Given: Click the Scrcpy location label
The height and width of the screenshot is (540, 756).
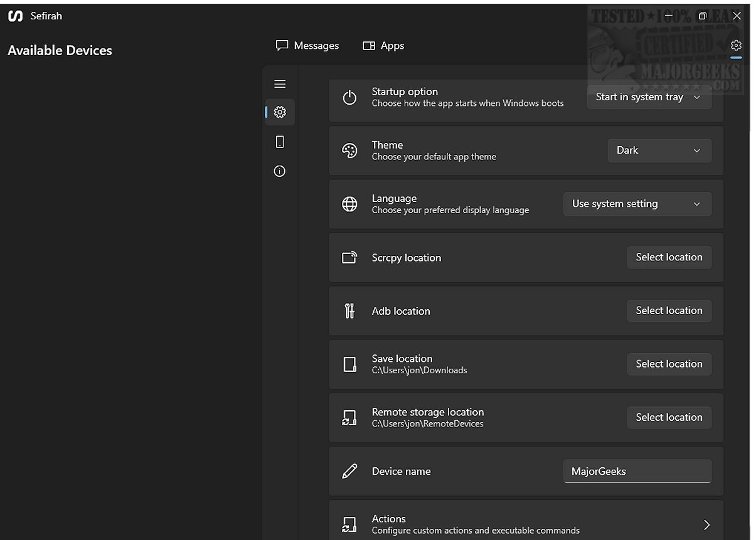Looking at the screenshot, I should [406, 258].
